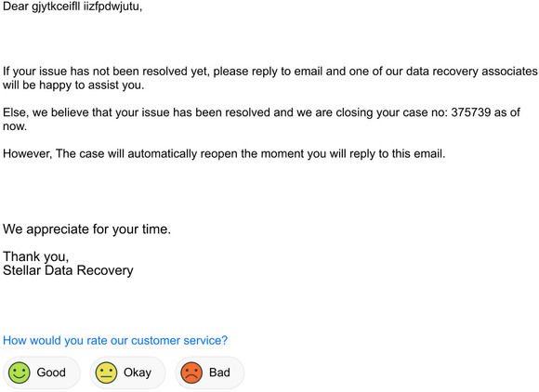Click the 'However, The case will' sentence
This screenshot has height=392, width=539.
click(x=224, y=153)
